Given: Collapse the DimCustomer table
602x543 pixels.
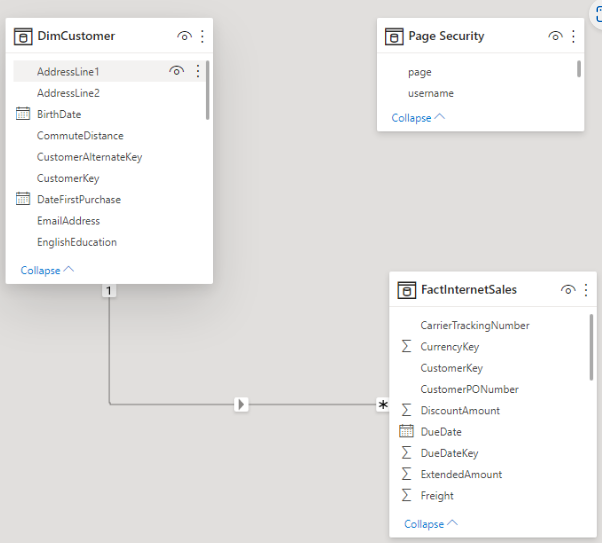Looking at the screenshot, I should pos(47,270).
